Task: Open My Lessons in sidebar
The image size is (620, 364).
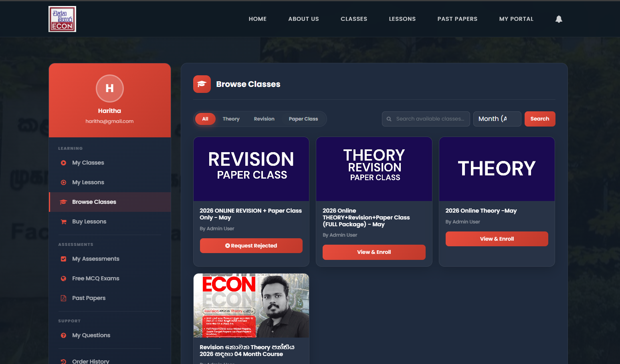Action: pyautogui.click(x=110, y=183)
